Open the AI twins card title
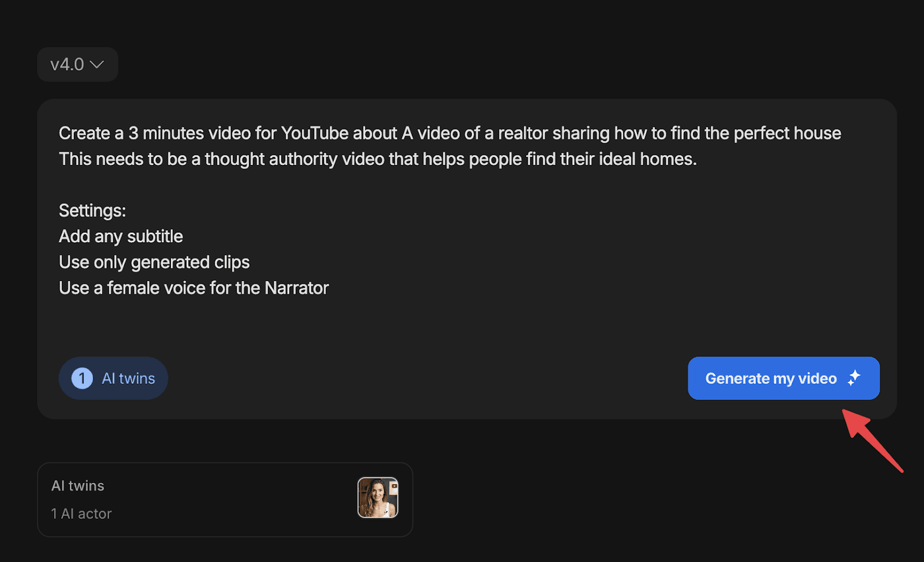 [x=78, y=486]
